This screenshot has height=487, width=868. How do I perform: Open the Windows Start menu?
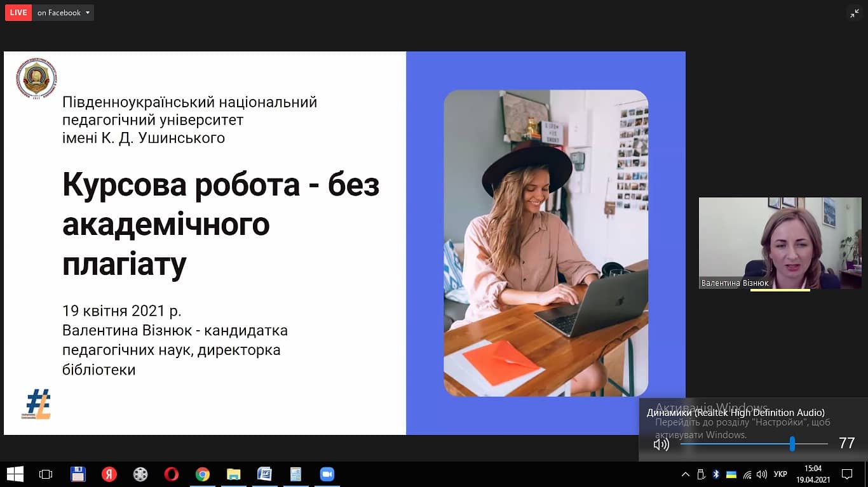point(15,474)
